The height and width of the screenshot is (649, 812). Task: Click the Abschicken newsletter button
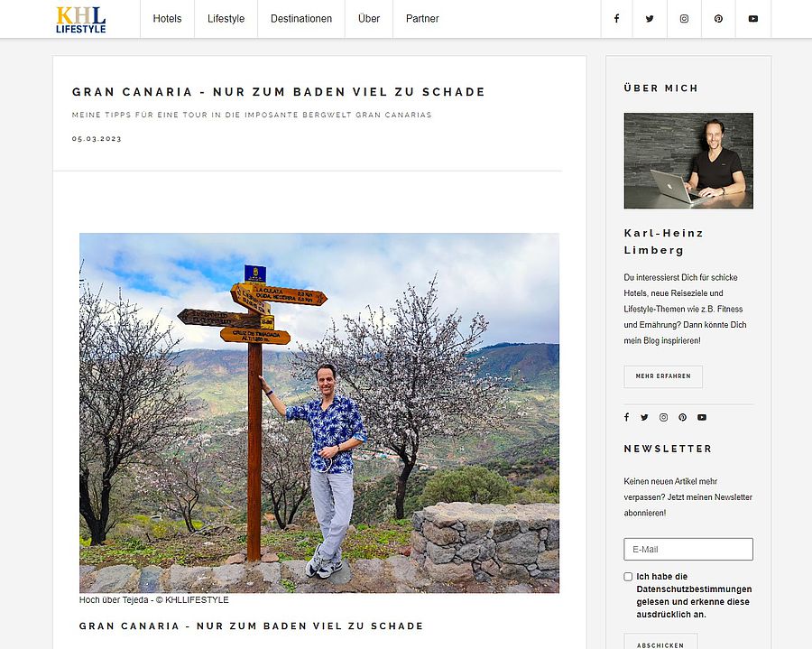pyautogui.click(x=660, y=643)
